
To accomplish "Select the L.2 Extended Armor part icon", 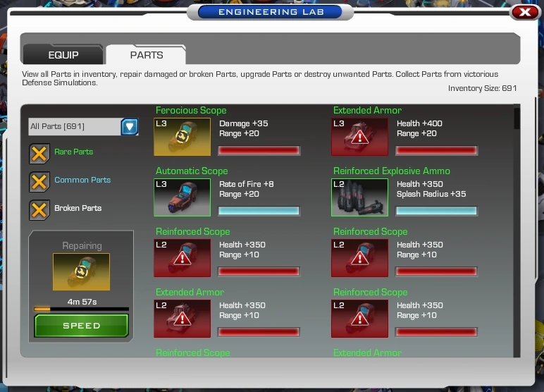I will coord(182,319).
